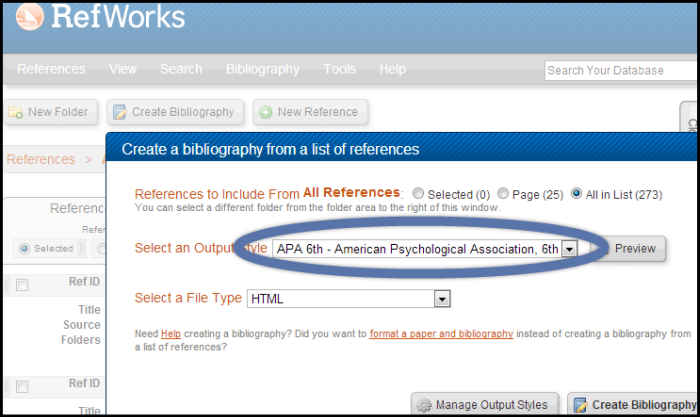The height and width of the screenshot is (417, 700).
Task: Click the toolbar Create Bibliography button
Action: (175, 112)
